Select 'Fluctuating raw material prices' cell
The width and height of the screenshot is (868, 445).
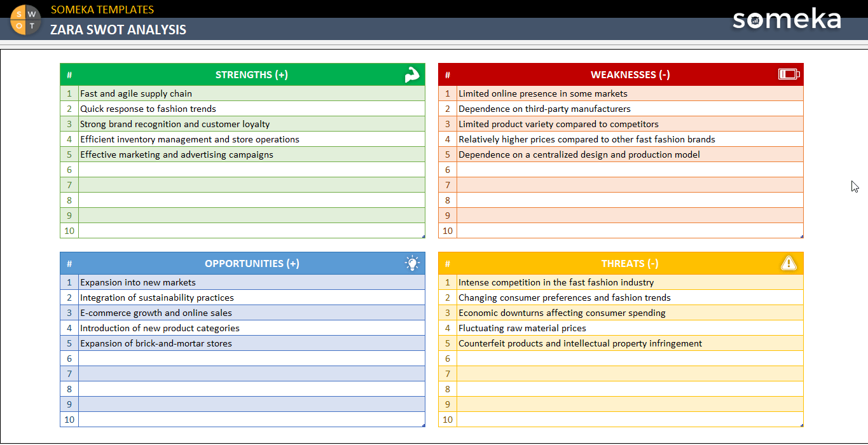tap(630, 328)
